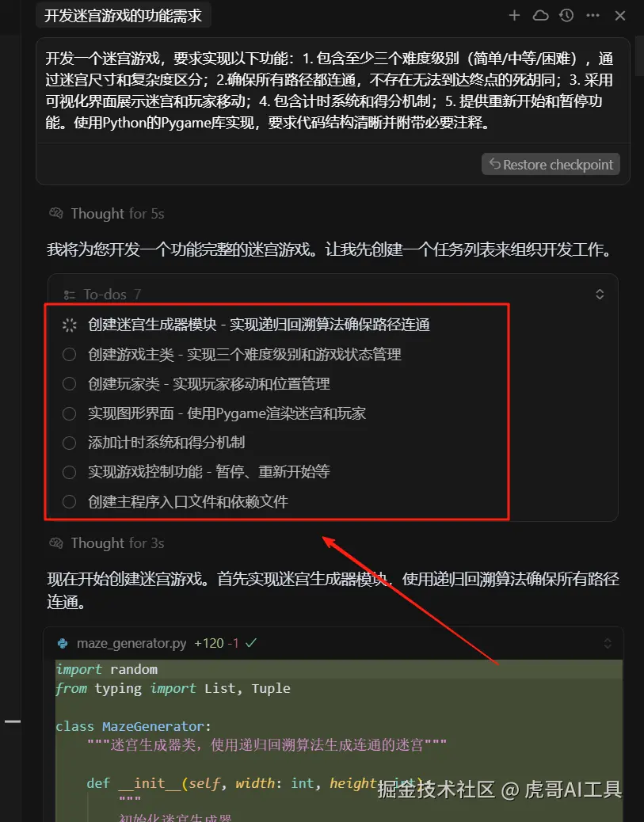Image resolution: width=644 pixels, height=822 pixels.
Task: Click the green checkmark beside +120 -1
Action: click(x=250, y=643)
